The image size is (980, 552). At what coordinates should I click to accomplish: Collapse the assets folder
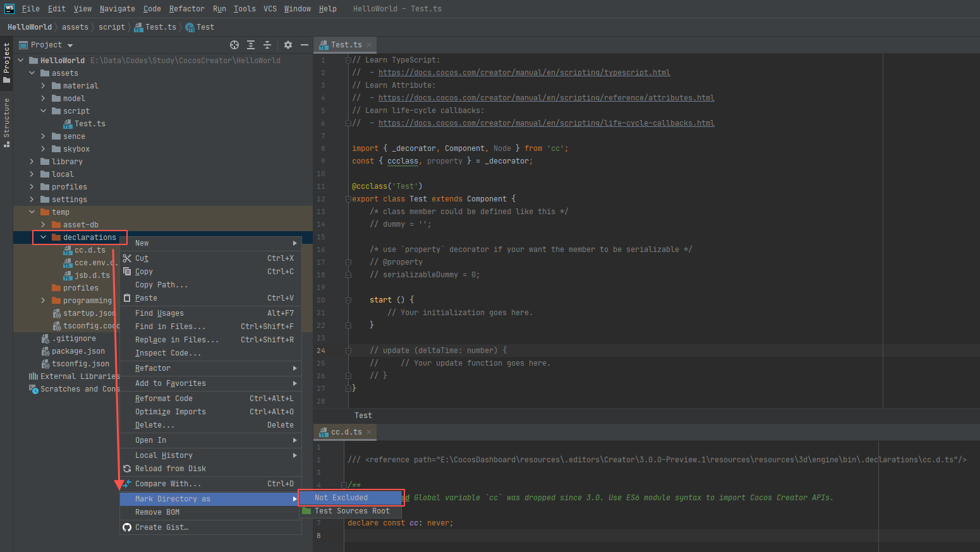coord(32,73)
